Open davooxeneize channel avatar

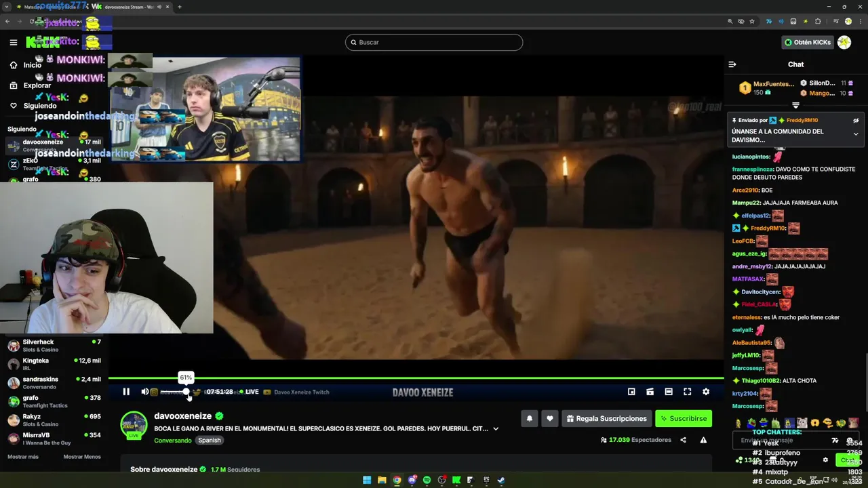(x=134, y=425)
